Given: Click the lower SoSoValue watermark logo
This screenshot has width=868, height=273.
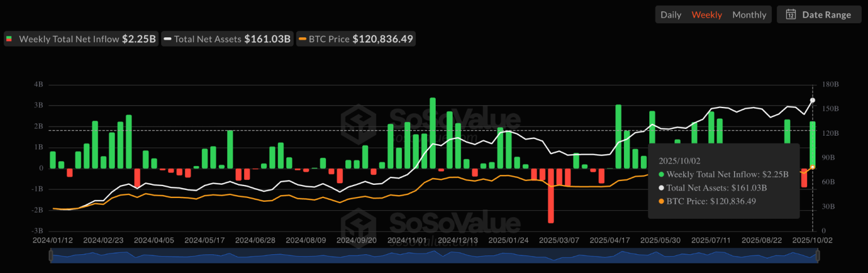Looking at the screenshot, I should [x=359, y=222].
